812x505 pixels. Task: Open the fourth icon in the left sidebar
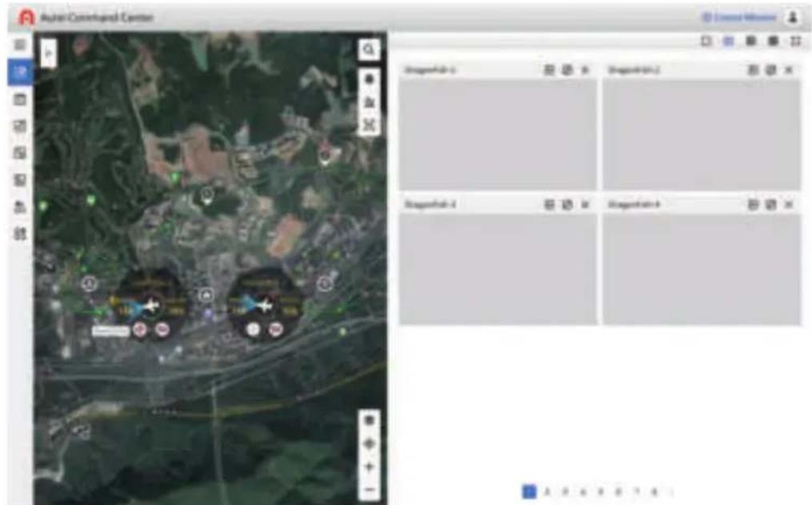pos(20,126)
